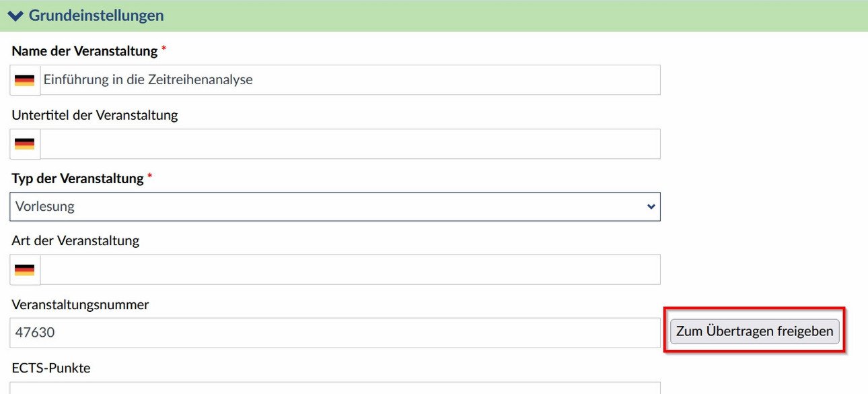Focus the Veranstaltungsnummer field containing 47630
The height and width of the screenshot is (394, 868).
click(x=335, y=333)
